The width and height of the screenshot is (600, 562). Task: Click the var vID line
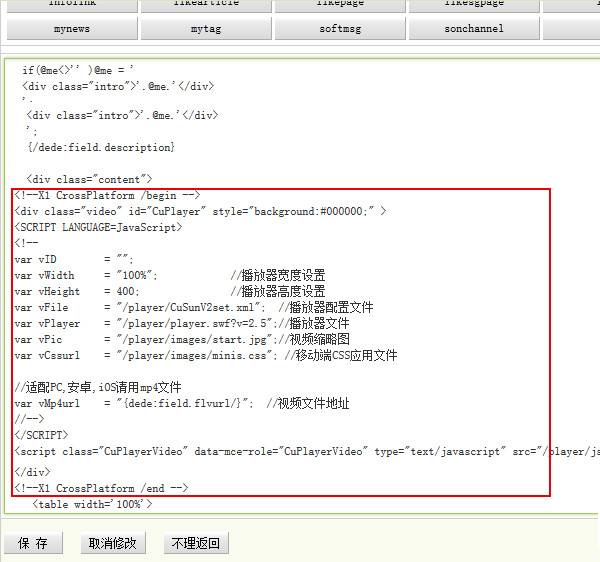pos(74,259)
